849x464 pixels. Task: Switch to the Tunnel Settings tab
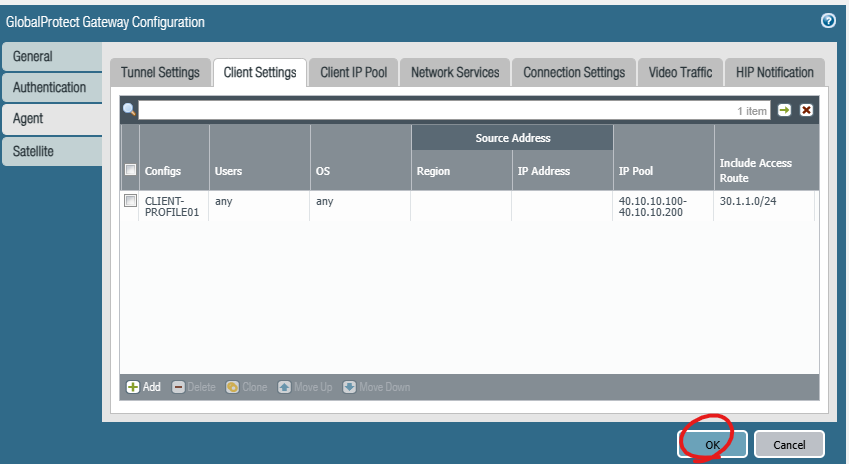[160, 73]
